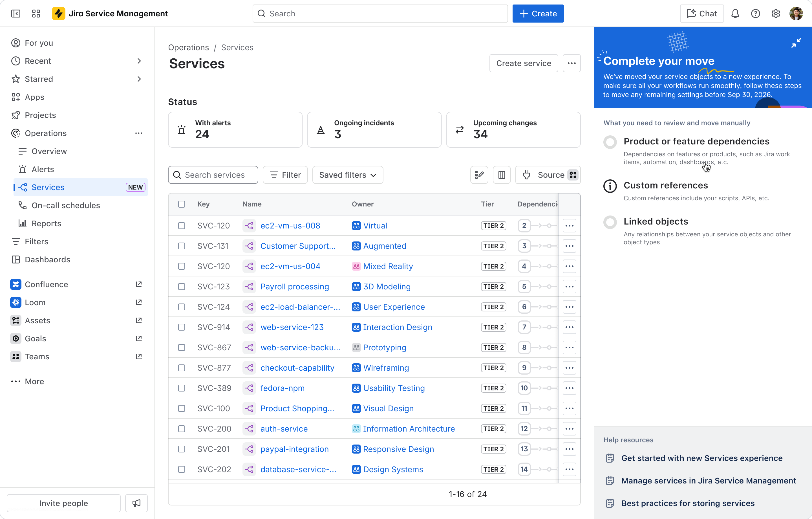Click the megaphone feedback icon

click(136, 503)
